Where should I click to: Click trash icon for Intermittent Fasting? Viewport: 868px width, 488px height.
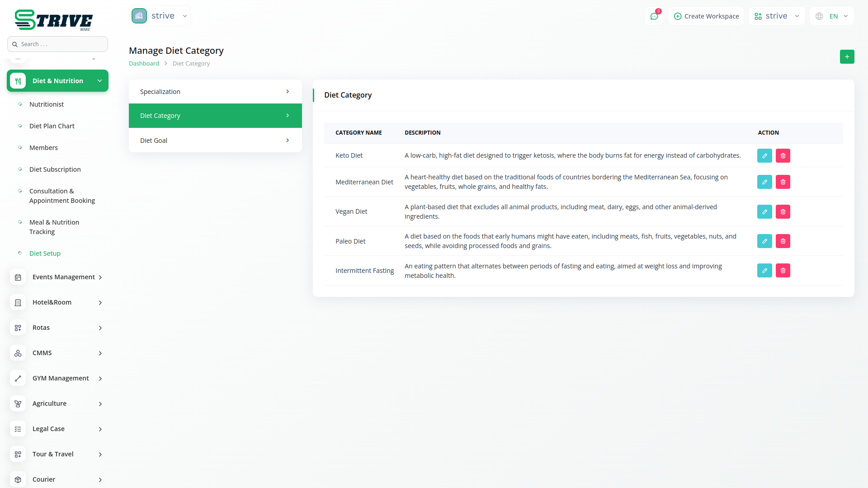(x=783, y=271)
